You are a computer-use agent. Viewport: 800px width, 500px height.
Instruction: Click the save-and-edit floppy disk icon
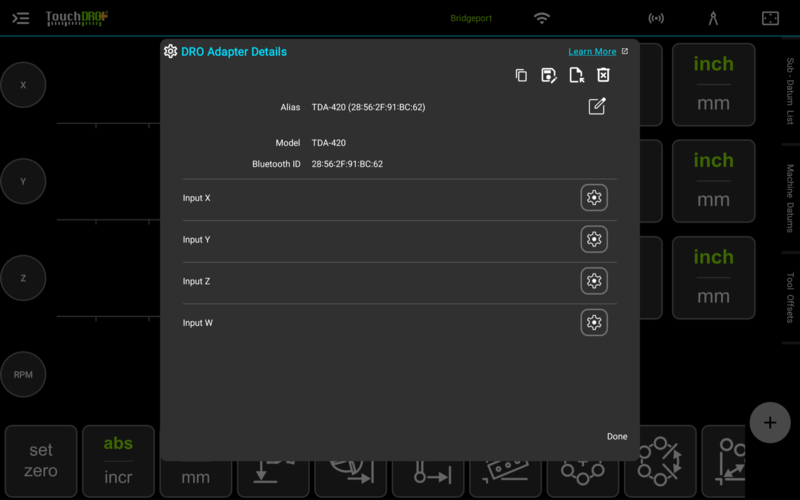[548, 75]
